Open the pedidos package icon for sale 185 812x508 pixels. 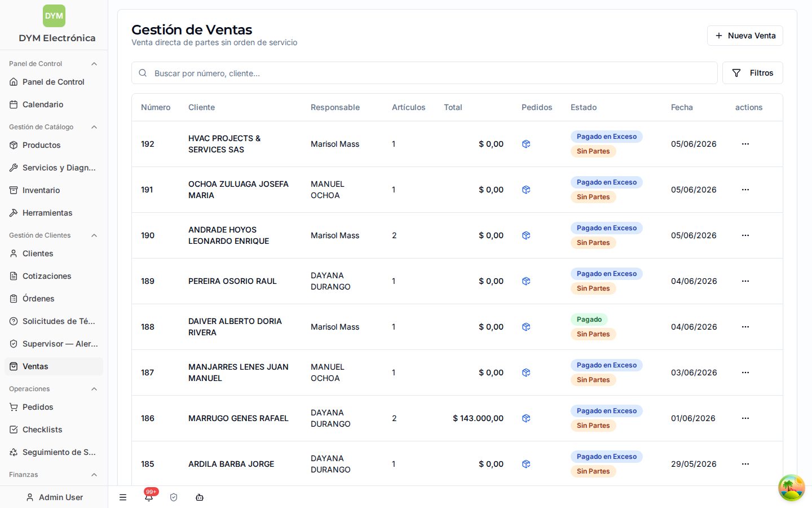[526, 464]
